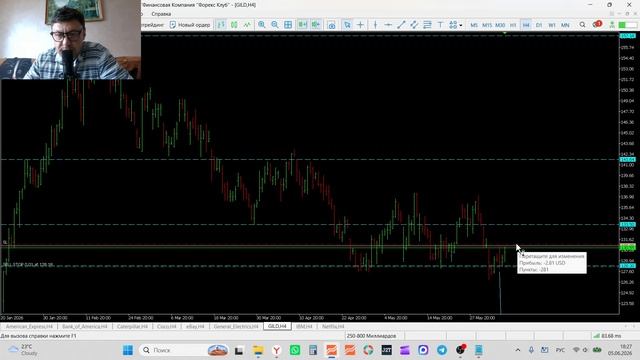Set timeframe to M15

coord(487,25)
